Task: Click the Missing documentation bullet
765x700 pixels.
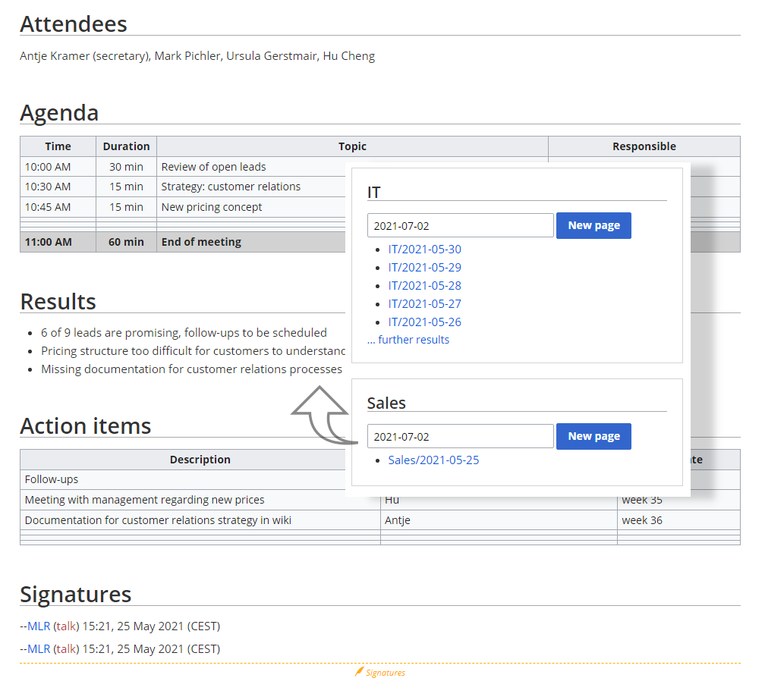Action: (x=192, y=369)
